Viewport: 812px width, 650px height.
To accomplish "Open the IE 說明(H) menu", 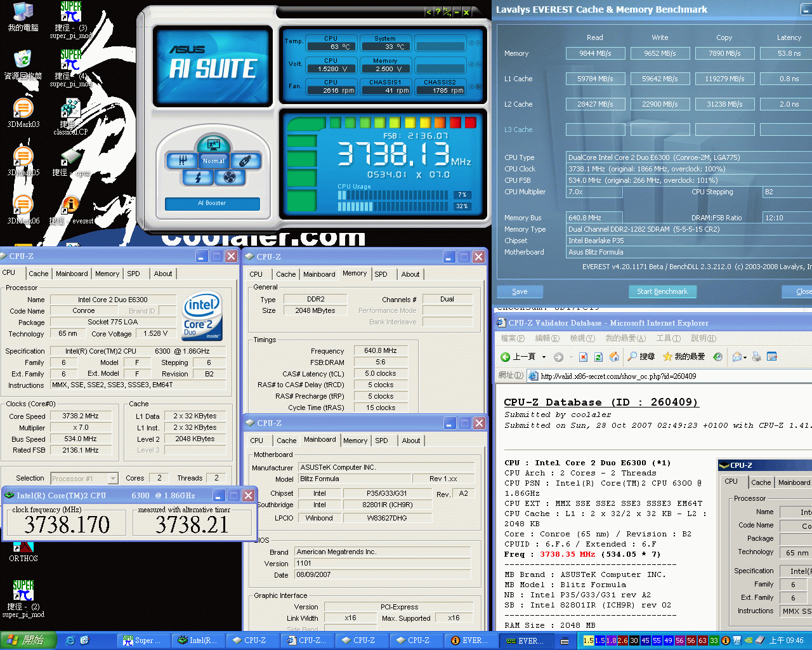I will [x=704, y=338].
